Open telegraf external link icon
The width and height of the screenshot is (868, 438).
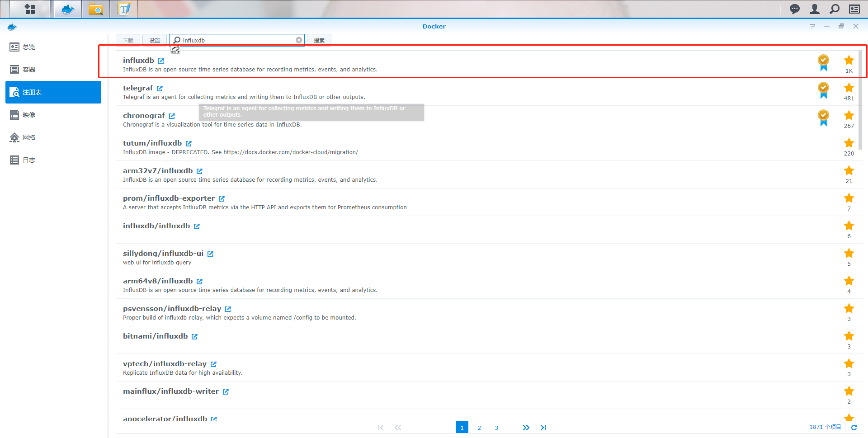click(x=160, y=88)
